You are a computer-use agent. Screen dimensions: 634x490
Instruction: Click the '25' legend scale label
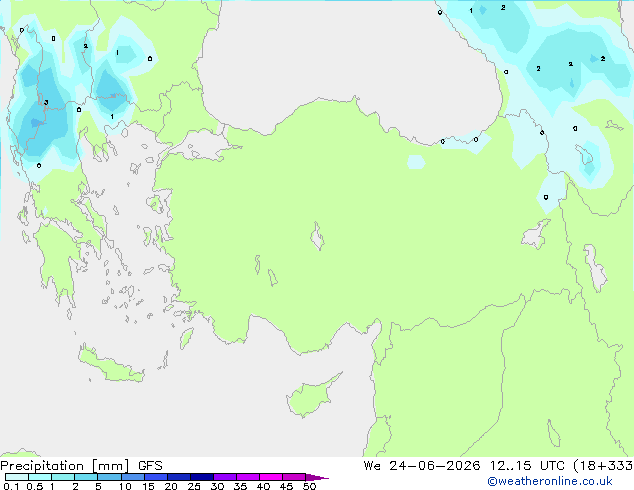click(194, 486)
